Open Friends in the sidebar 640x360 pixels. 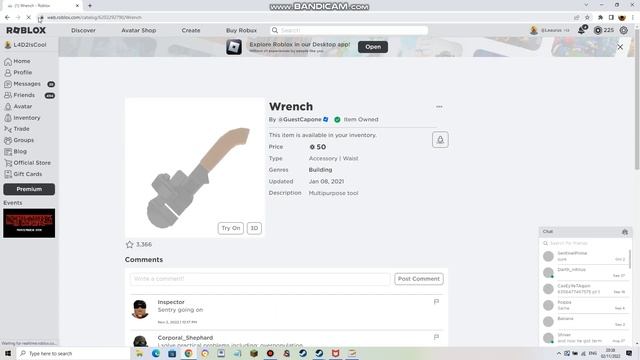click(24, 96)
